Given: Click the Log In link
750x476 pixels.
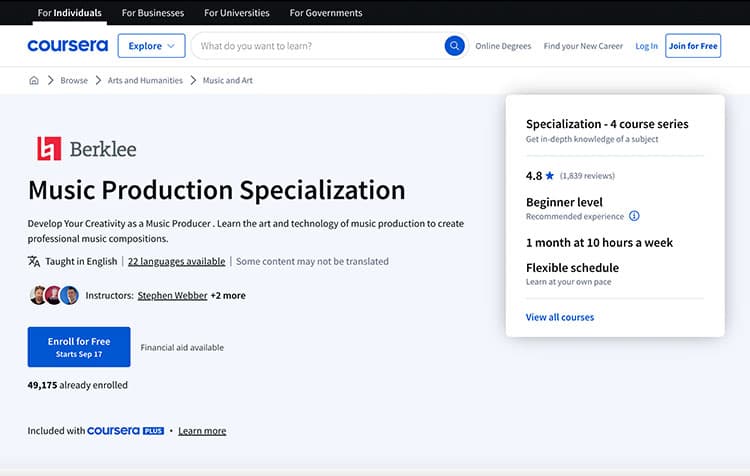Looking at the screenshot, I should (x=646, y=46).
